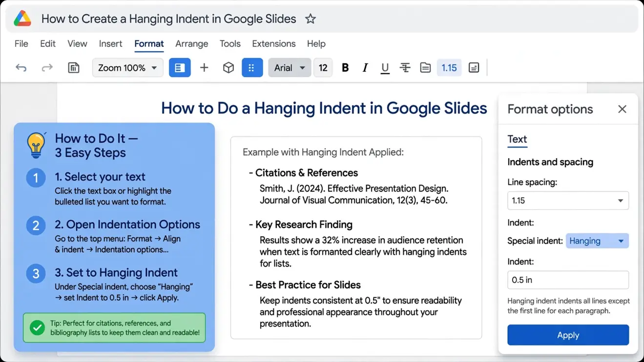Open the Help menu
The image size is (644, 362).
tap(316, 43)
